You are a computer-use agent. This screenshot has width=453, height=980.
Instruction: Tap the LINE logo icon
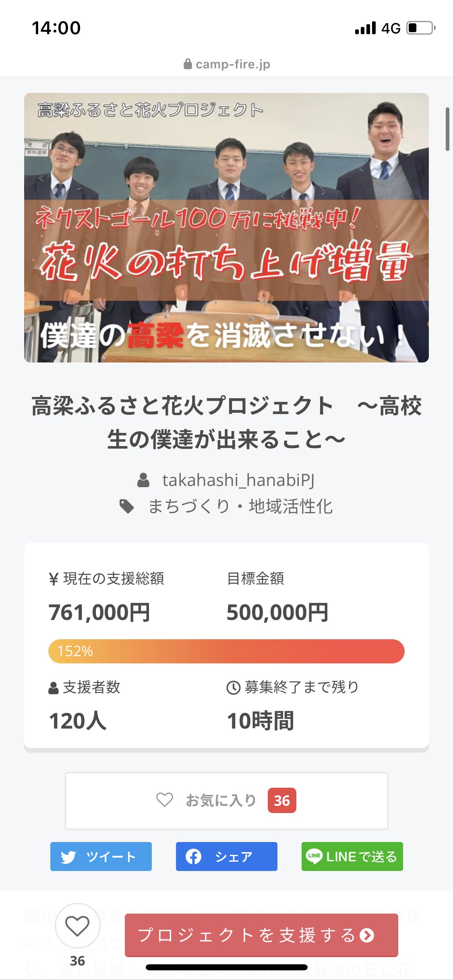point(314,856)
